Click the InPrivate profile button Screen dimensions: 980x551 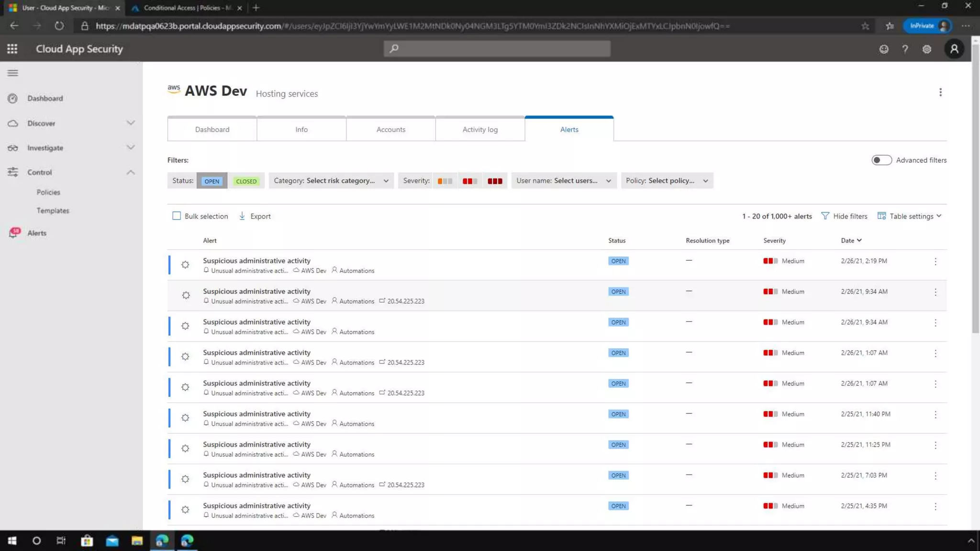click(x=927, y=26)
